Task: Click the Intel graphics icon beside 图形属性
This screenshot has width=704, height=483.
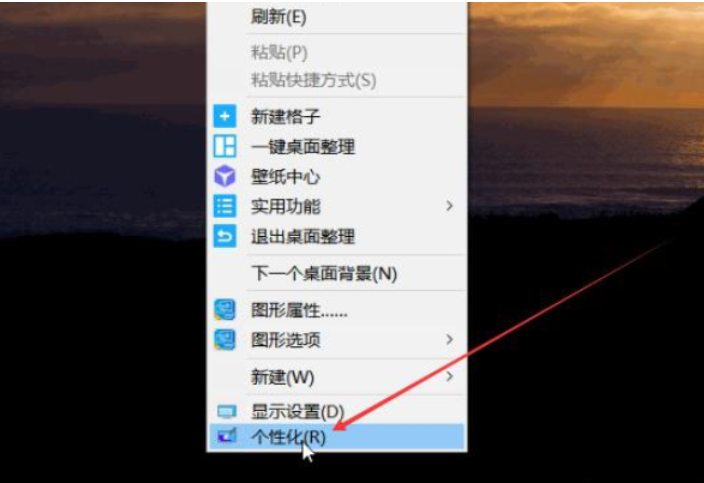Action: point(224,310)
